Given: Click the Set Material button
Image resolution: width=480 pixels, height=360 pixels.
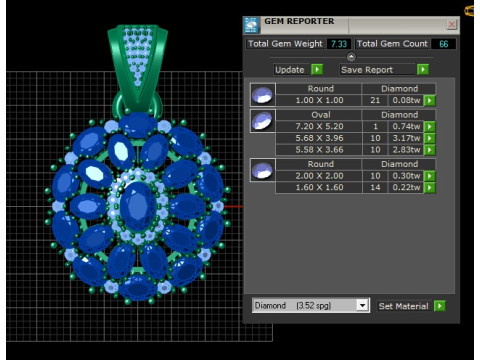Looking at the screenshot, I should pyautogui.click(x=404, y=306).
